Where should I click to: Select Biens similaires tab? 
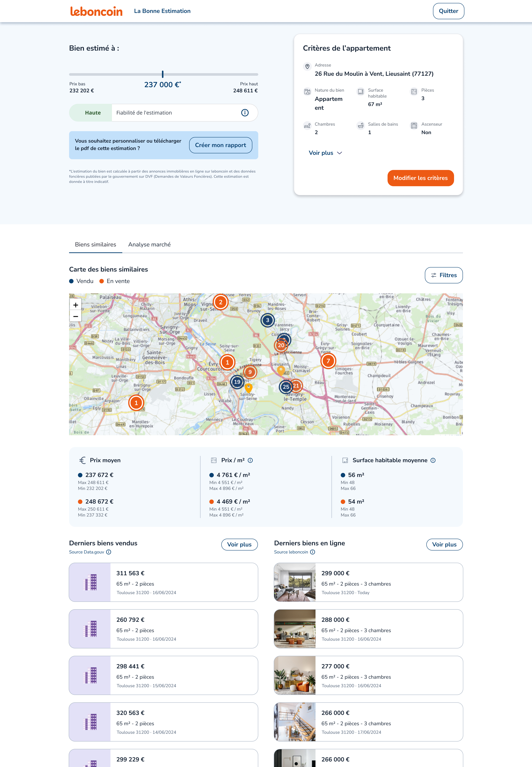[x=95, y=245]
